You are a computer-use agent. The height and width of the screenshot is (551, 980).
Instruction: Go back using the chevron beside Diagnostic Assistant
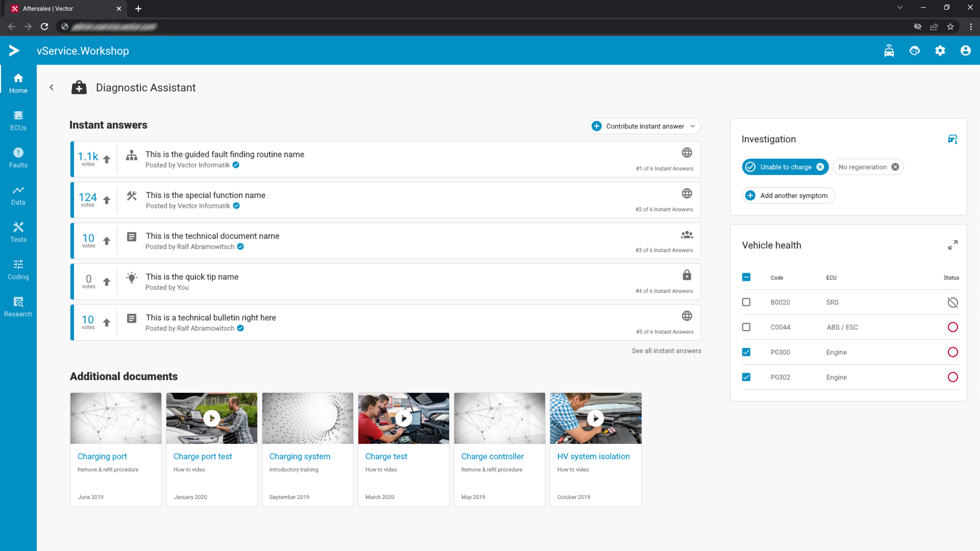[x=52, y=88]
